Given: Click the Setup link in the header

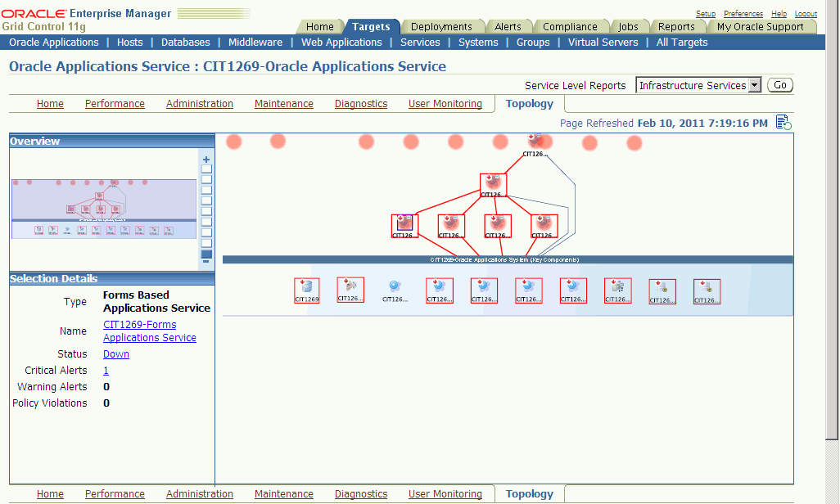Looking at the screenshot, I should tap(706, 13).
